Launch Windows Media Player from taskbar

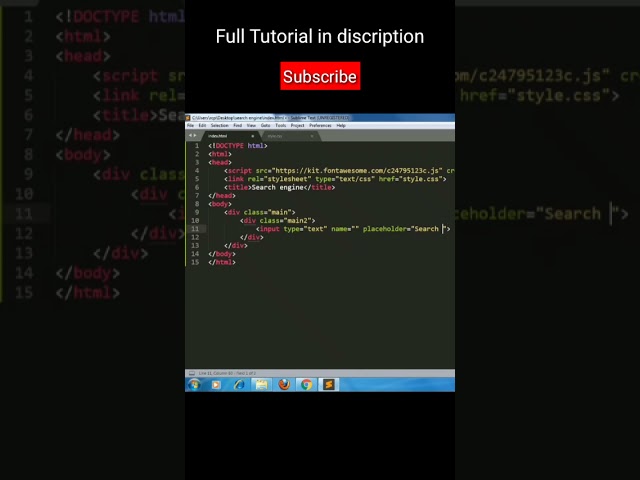coord(216,384)
